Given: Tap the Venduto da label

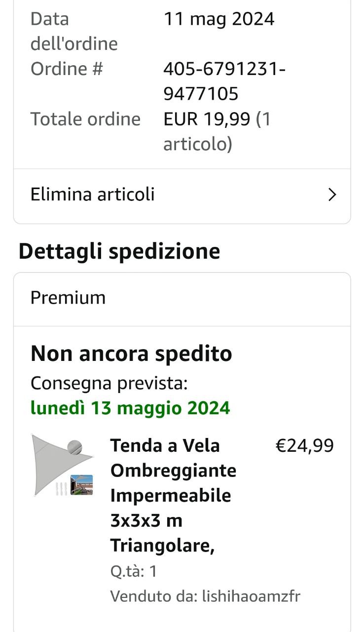Looking at the screenshot, I should tap(154, 596).
